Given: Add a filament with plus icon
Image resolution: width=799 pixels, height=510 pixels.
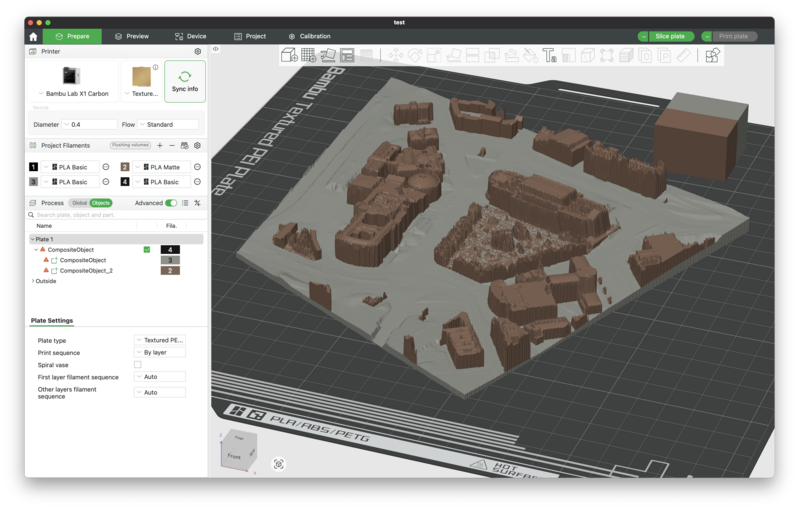Looking at the screenshot, I should click(160, 145).
